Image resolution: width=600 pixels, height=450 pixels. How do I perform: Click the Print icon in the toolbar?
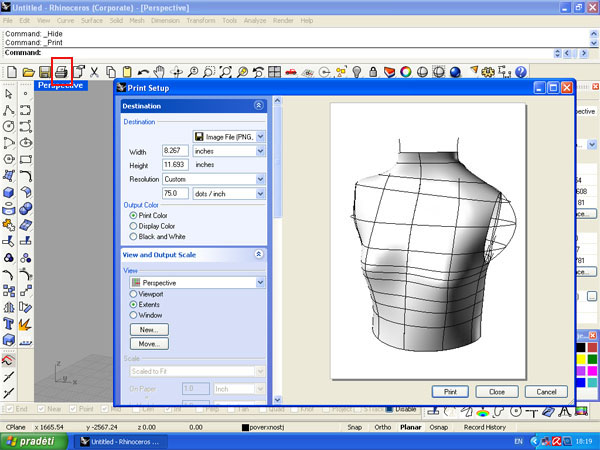pyautogui.click(x=62, y=72)
